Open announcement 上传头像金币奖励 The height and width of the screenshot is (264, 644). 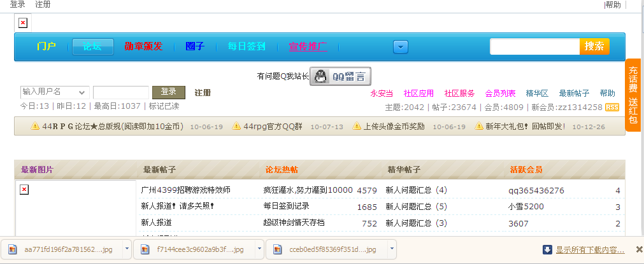click(x=394, y=126)
